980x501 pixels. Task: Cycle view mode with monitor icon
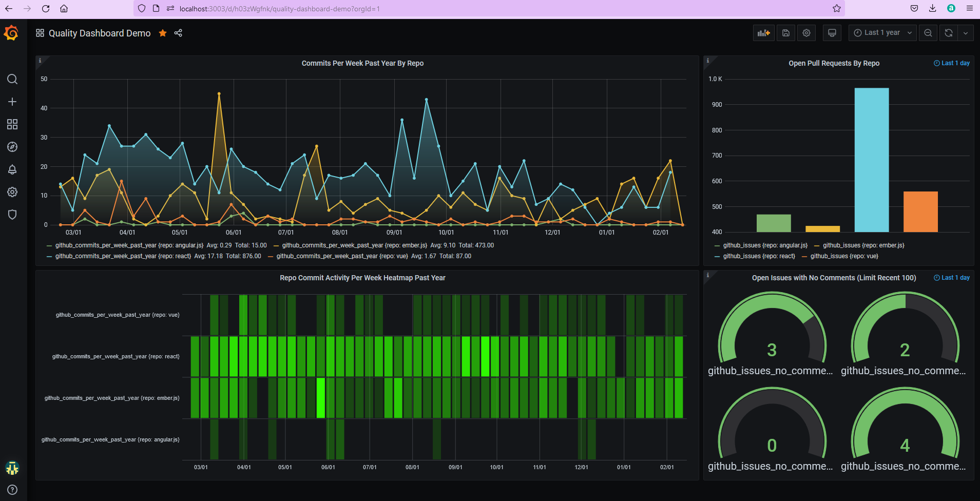[832, 33]
